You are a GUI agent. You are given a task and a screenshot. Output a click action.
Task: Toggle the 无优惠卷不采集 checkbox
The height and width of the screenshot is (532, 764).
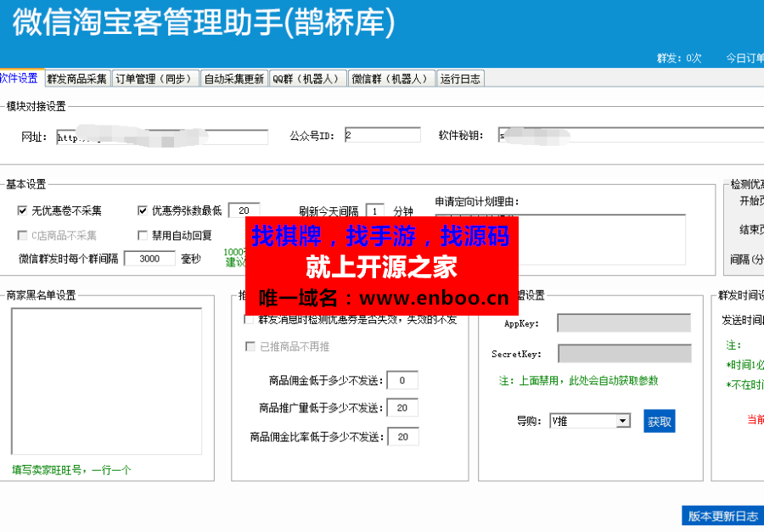22,210
